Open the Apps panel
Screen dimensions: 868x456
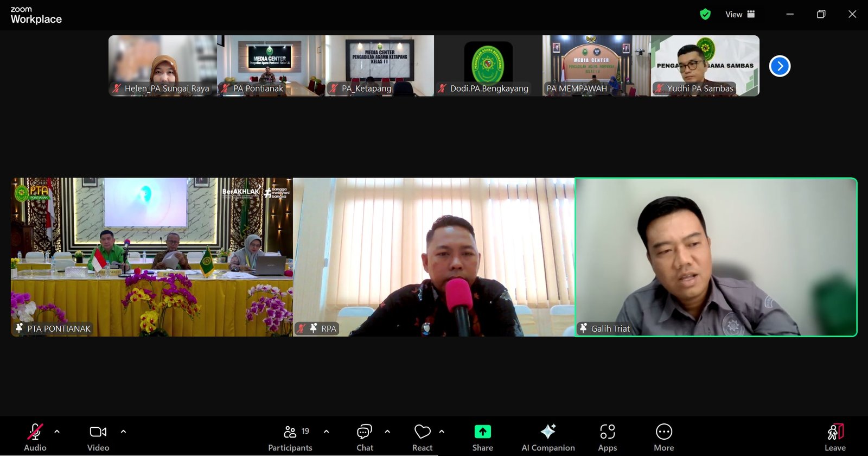pyautogui.click(x=607, y=438)
